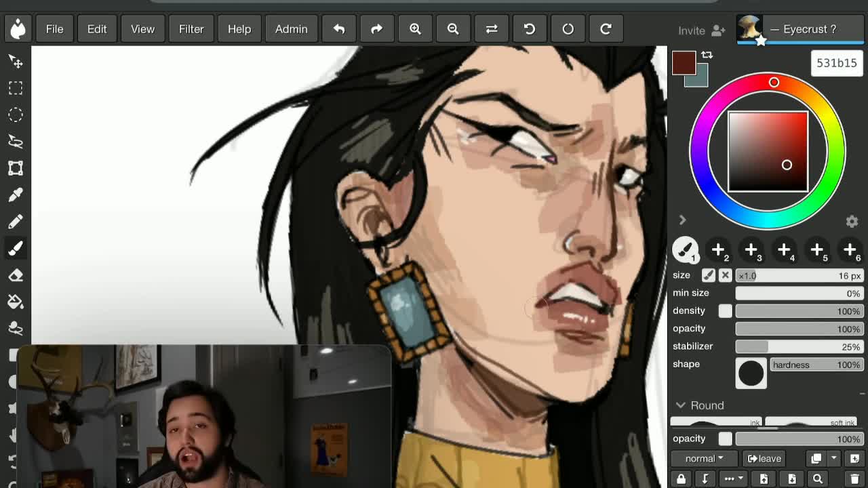Open the Eyecrust user menu
The width and height of the screenshot is (868, 488).
[x=801, y=29]
